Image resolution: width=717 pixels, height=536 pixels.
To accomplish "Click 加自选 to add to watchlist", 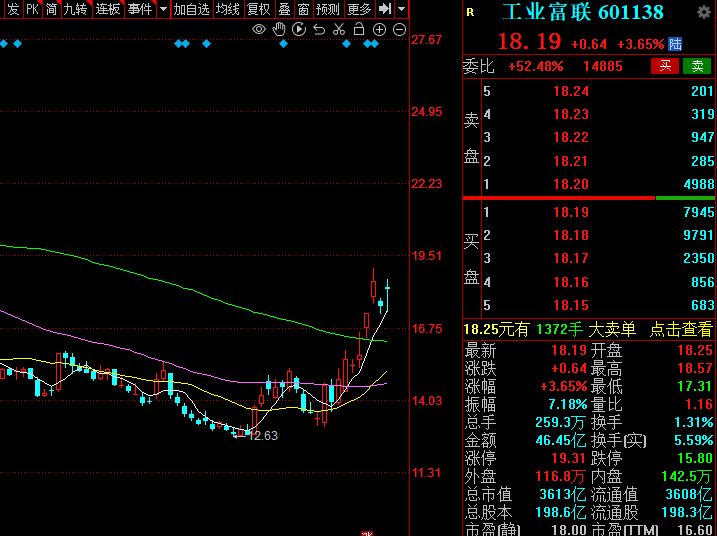I will coord(191,9).
